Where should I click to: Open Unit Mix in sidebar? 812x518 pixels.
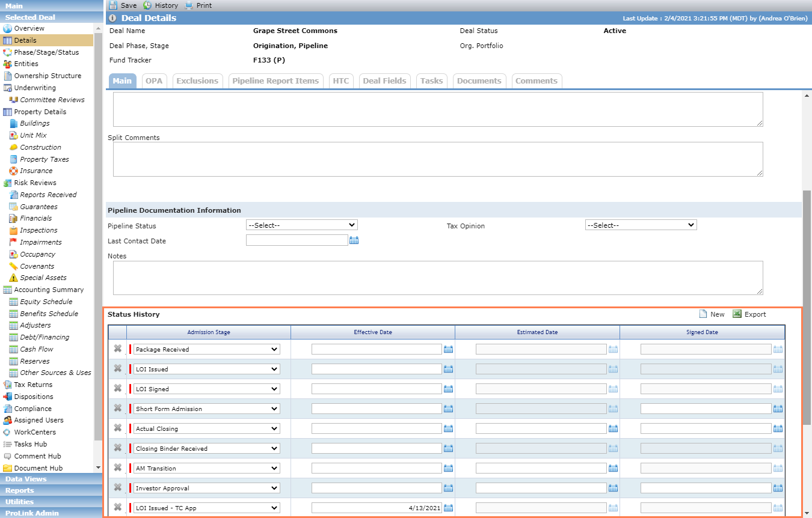tap(33, 135)
